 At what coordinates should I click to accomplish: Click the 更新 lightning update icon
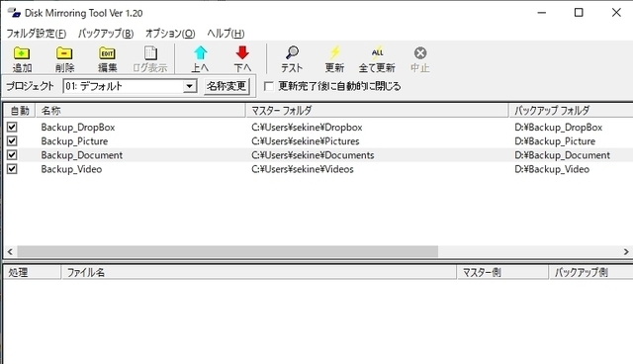tap(334, 52)
